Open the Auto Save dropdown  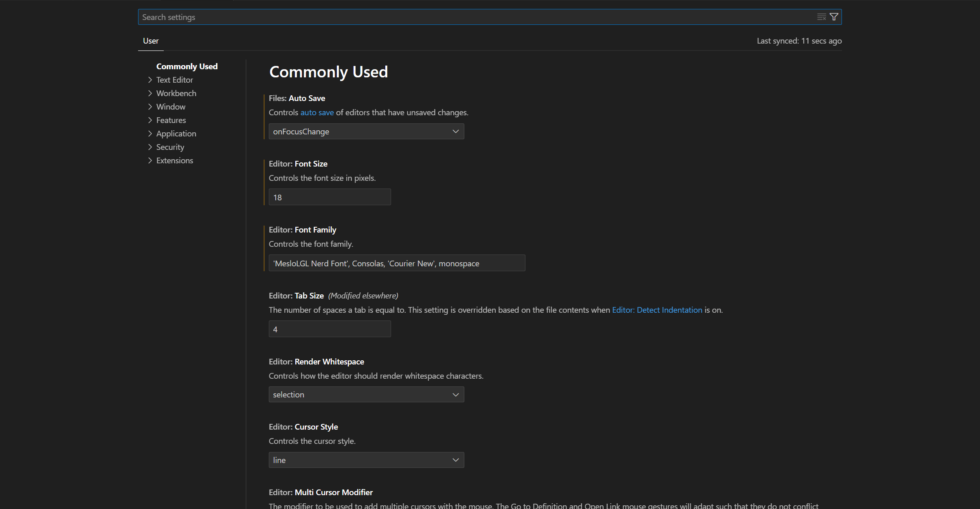[366, 132]
